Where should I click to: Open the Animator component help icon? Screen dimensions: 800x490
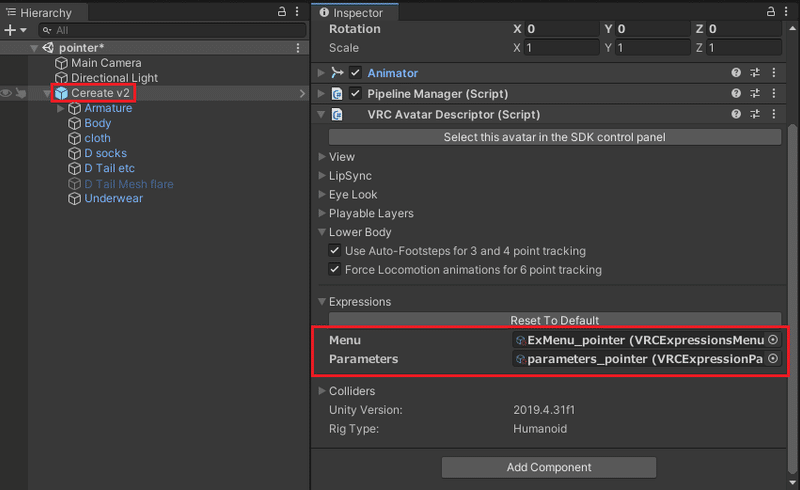736,73
